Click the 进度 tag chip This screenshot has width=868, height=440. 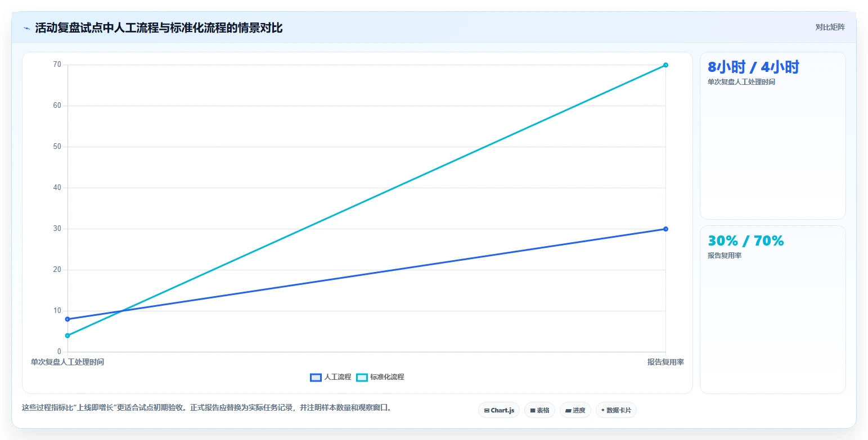tap(575, 410)
